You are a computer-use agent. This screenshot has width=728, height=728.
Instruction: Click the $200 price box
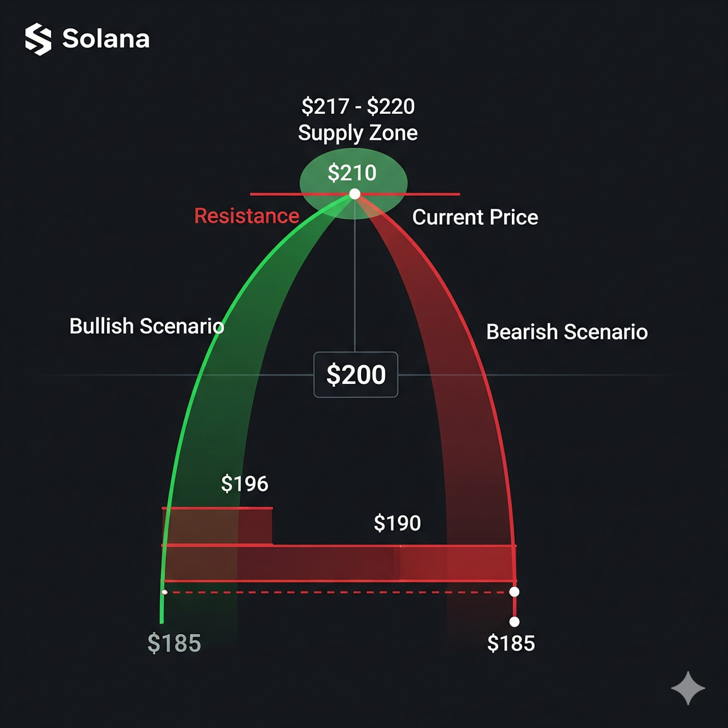coord(355,375)
